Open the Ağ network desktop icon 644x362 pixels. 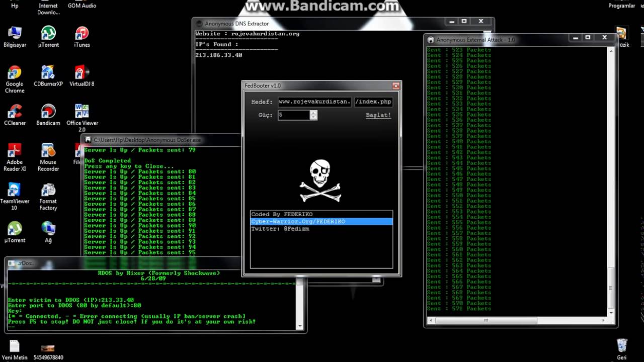(48, 233)
